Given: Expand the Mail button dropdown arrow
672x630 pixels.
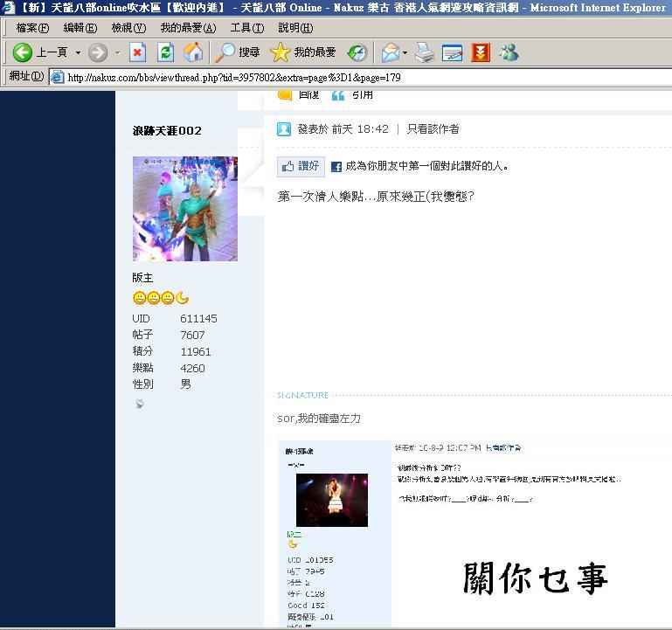Looking at the screenshot, I should click(x=405, y=52).
